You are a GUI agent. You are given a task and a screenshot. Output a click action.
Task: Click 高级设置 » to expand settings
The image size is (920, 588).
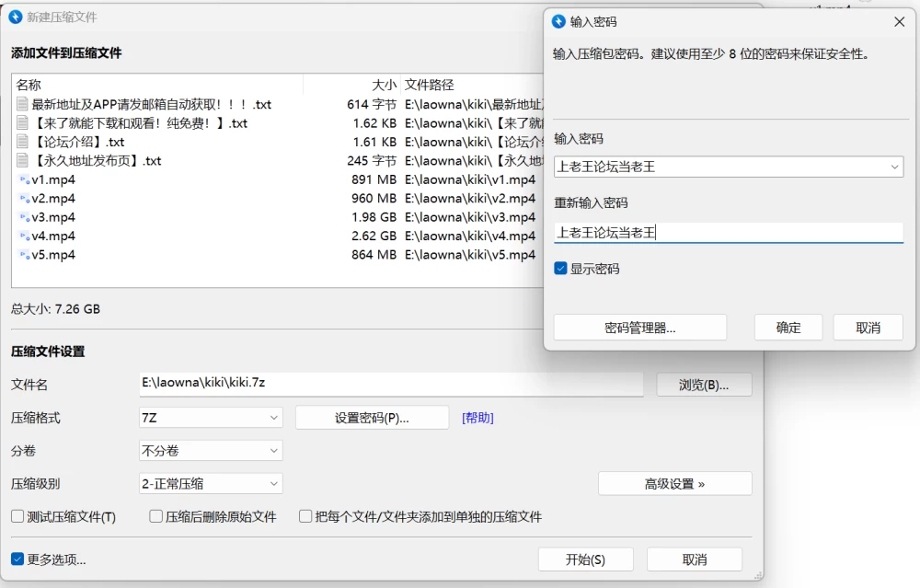coord(674,483)
